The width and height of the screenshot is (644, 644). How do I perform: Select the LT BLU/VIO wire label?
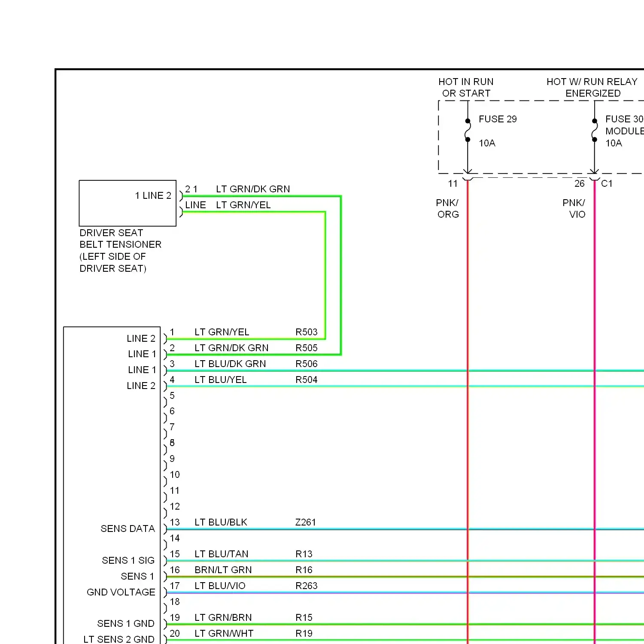pos(220,586)
